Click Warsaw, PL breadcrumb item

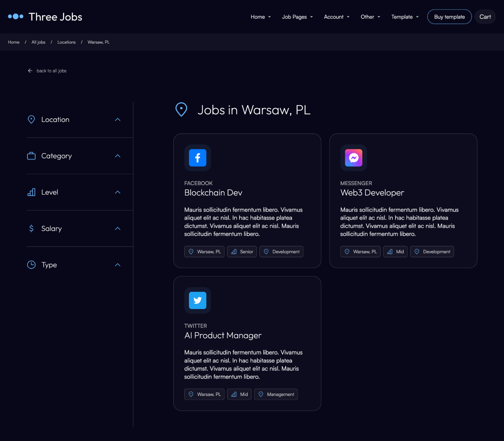pyautogui.click(x=99, y=42)
